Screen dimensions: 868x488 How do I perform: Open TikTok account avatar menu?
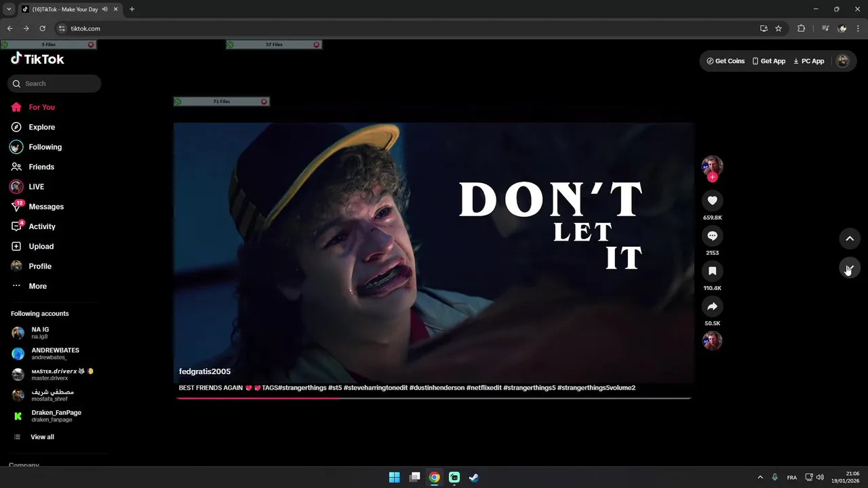point(843,61)
